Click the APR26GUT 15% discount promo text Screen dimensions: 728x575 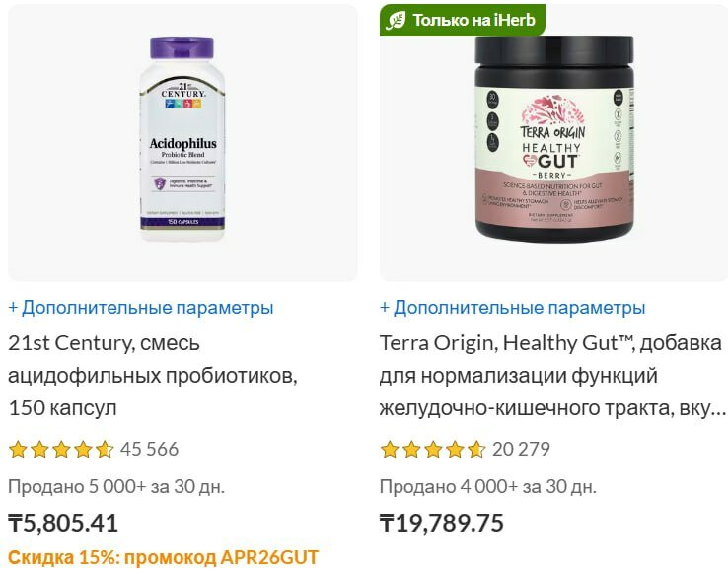163,557
